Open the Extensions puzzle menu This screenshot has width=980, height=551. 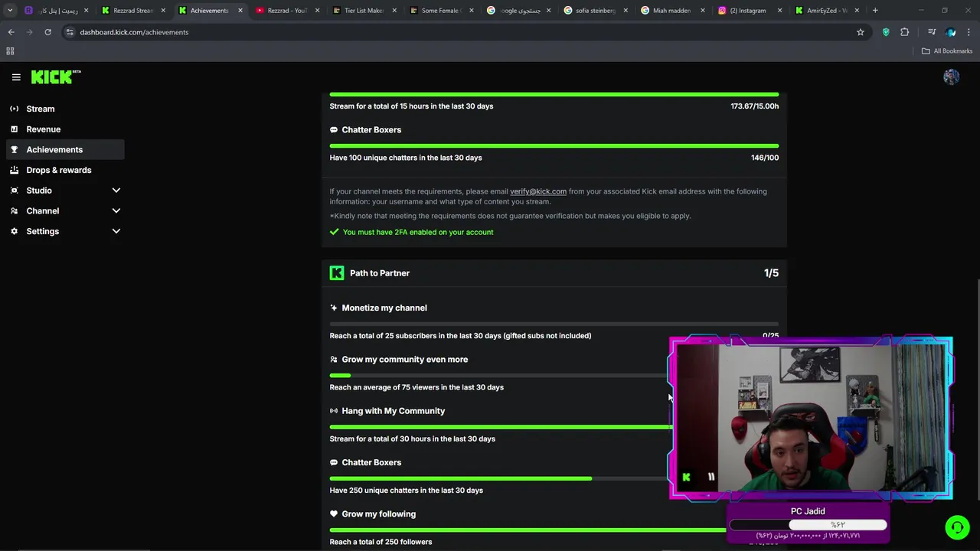pyautogui.click(x=905, y=32)
